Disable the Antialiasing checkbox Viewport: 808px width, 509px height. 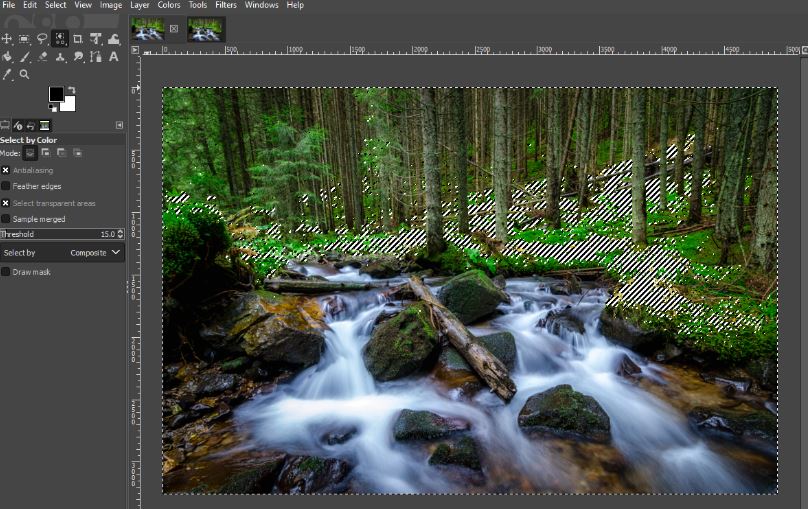pos(6,170)
